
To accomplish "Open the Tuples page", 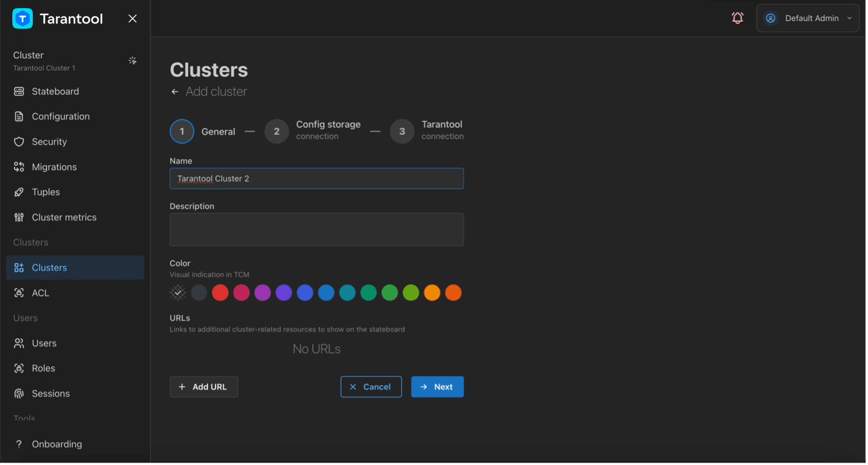I will tap(75, 192).
